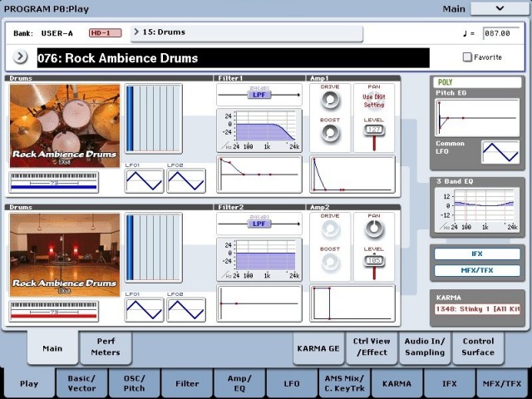Select the Filter1 LPF type icon
Viewport: 532px width, 399px height.
coord(259,95)
